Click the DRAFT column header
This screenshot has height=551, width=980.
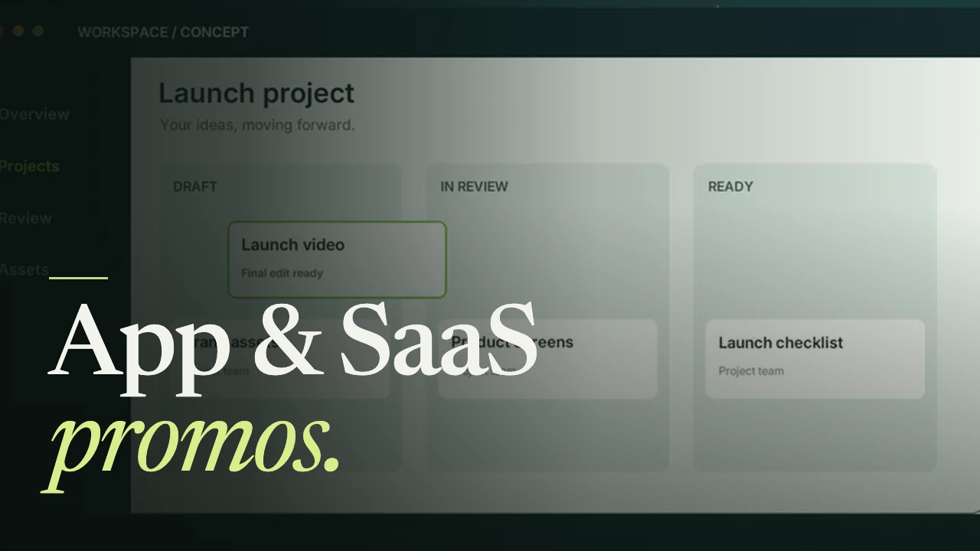coord(195,186)
